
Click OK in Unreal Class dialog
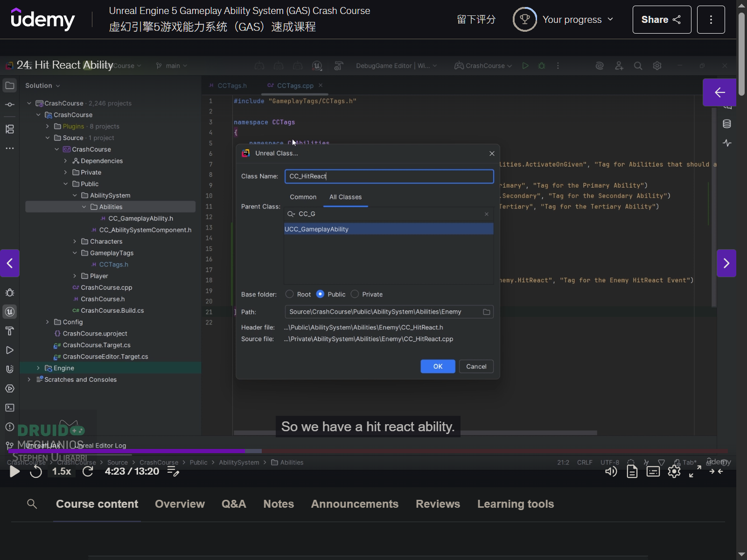438,366
